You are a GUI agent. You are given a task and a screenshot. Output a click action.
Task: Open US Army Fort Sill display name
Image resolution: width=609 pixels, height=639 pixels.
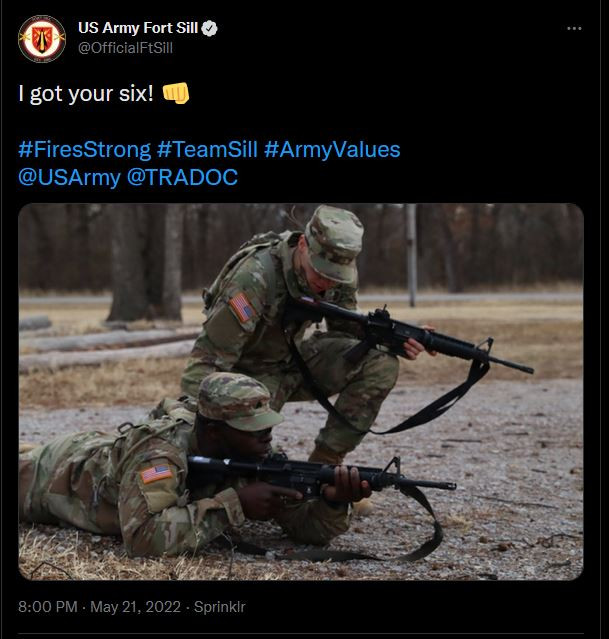137,29
